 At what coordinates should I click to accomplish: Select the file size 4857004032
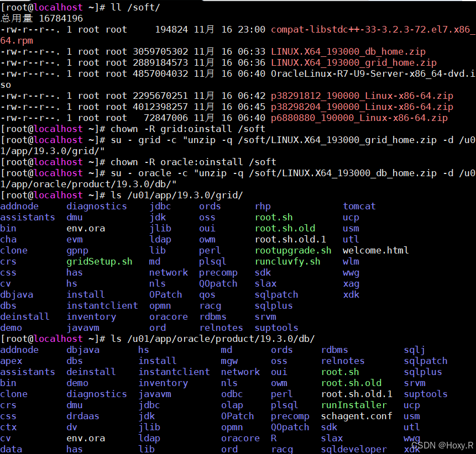coord(160,73)
